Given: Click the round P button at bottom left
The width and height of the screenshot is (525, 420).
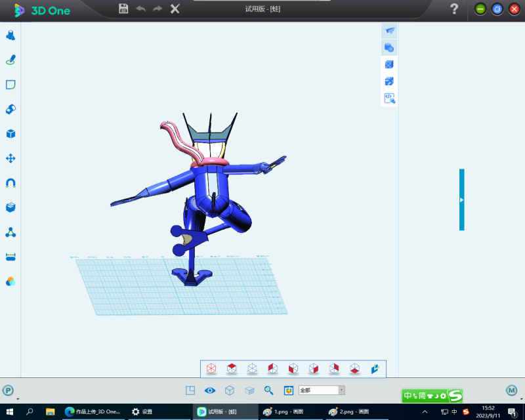Looking at the screenshot, I should click(x=8, y=390).
